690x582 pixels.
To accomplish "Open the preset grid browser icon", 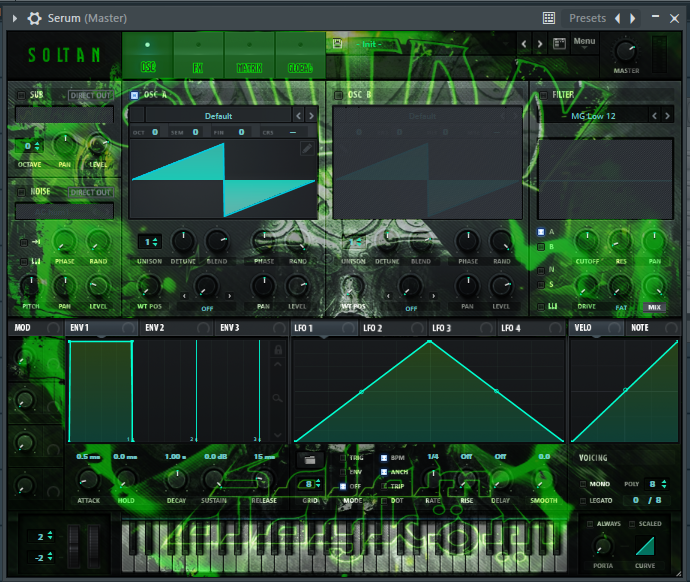I will pyautogui.click(x=549, y=18).
